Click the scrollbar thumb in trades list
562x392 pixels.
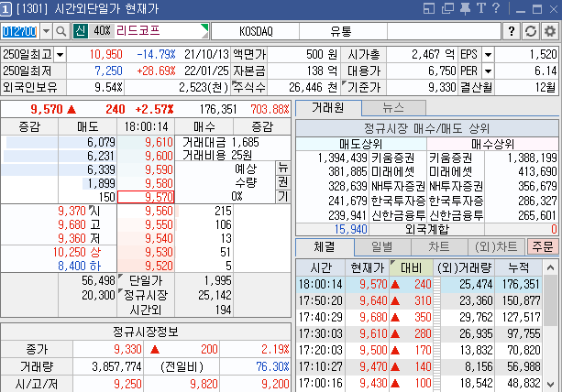550,300
